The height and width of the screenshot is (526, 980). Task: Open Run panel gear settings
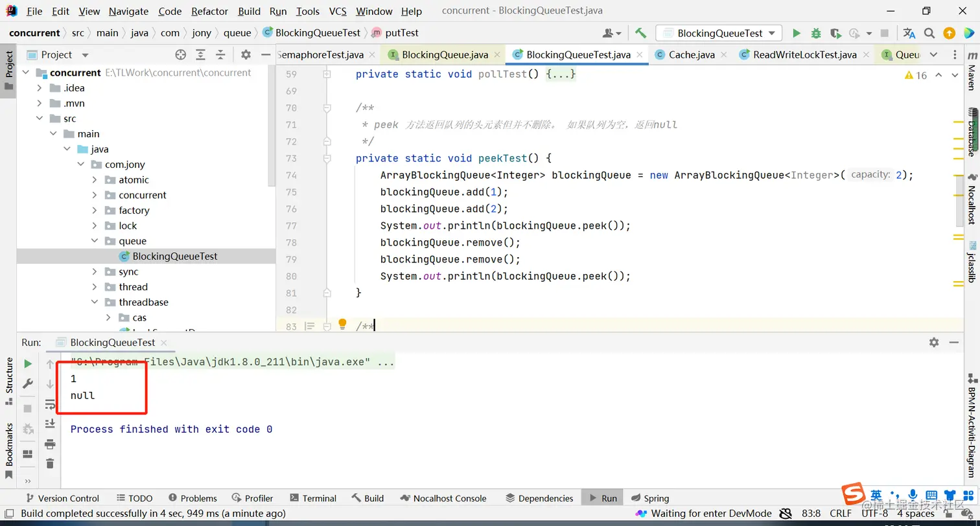[x=934, y=342]
